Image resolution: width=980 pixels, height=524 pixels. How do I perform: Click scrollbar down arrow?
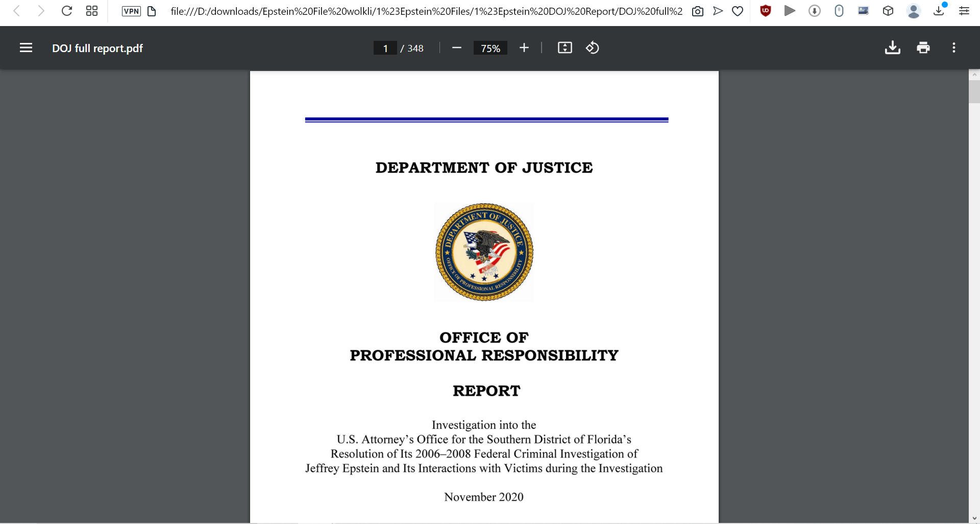(974, 519)
